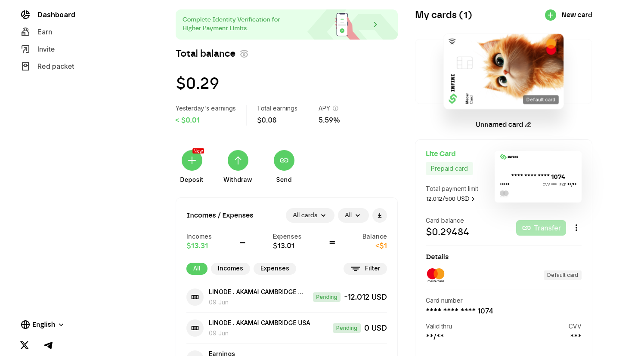This screenshot has height=356, width=644.
Task: Go to the Invite page
Action: point(38,49)
